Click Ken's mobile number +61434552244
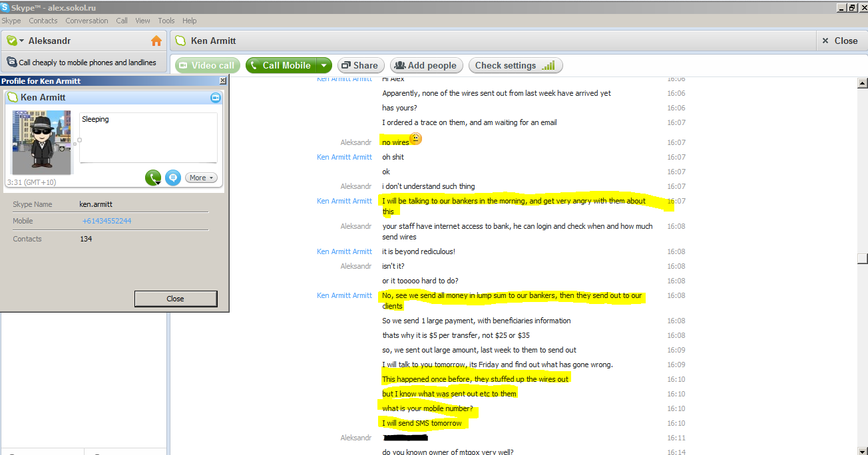Viewport: 868px width, 455px height. [107, 221]
